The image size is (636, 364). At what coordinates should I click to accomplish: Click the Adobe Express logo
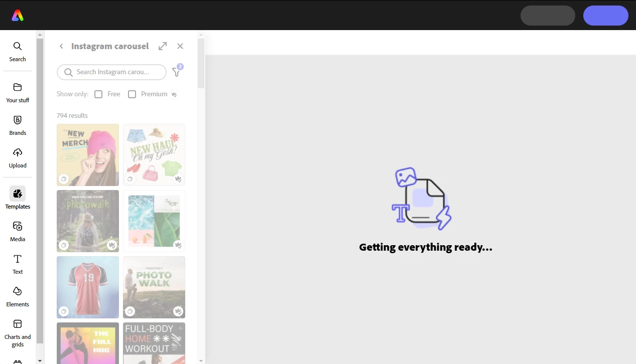click(x=18, y=16)
